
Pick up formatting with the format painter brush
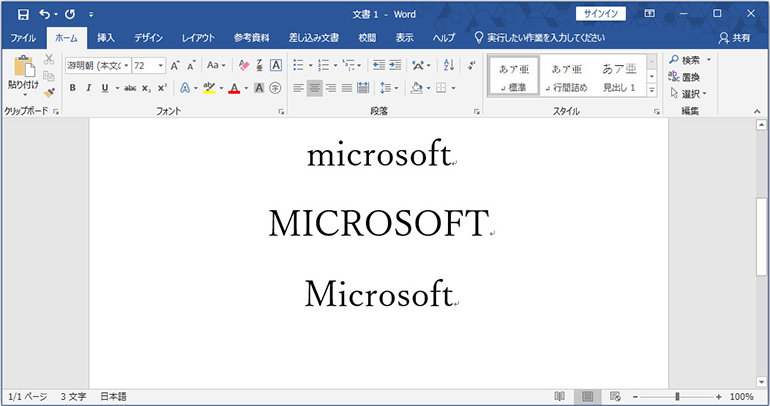point(49,92)
